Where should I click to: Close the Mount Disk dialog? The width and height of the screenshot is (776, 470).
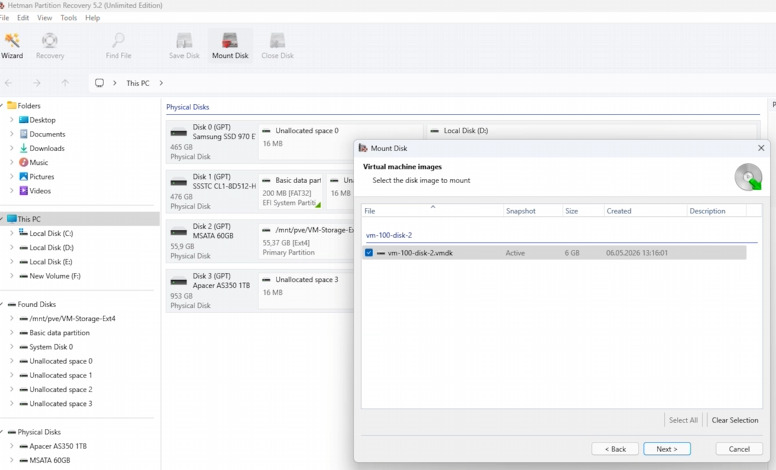point(761,148)
